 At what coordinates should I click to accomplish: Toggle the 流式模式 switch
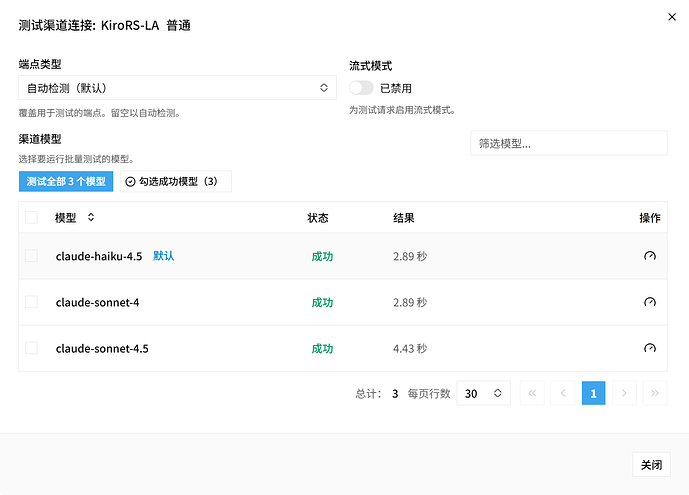point(361,88)
